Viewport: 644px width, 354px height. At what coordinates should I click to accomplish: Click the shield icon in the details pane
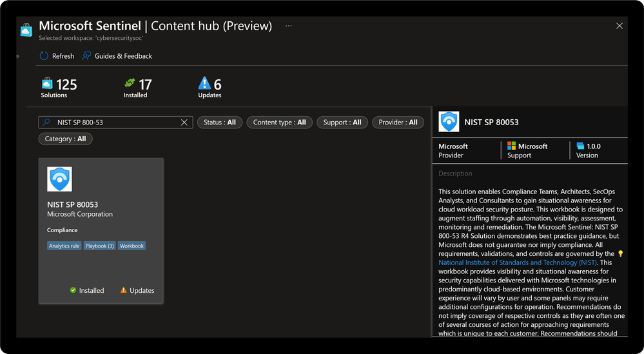click(x=449, y=122)
